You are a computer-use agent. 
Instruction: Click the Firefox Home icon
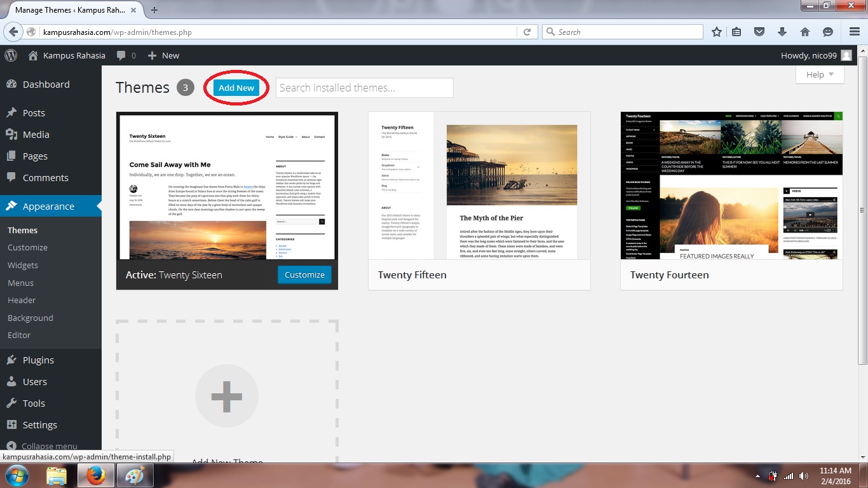pyautogui.click(x=804, y=32)
